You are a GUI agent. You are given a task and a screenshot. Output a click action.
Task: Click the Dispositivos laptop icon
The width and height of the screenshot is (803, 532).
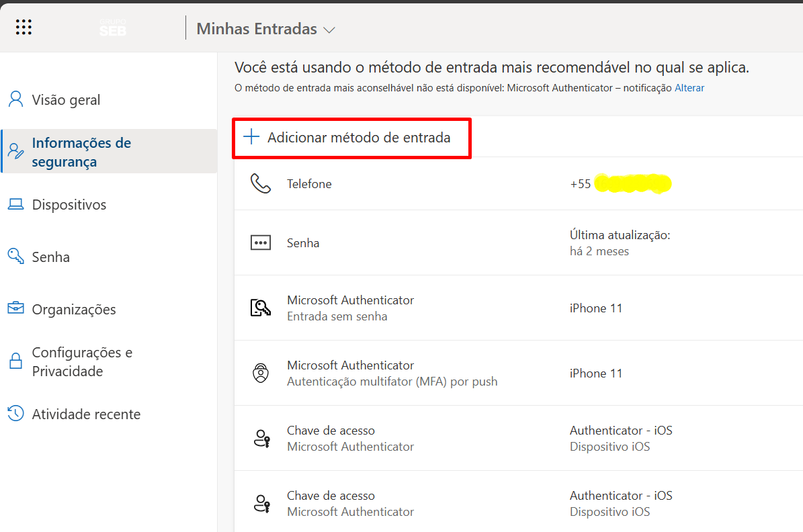pos(16,204)
